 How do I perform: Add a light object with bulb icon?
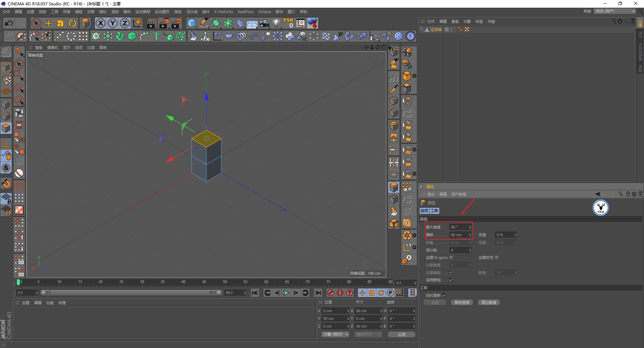[276, 23]
